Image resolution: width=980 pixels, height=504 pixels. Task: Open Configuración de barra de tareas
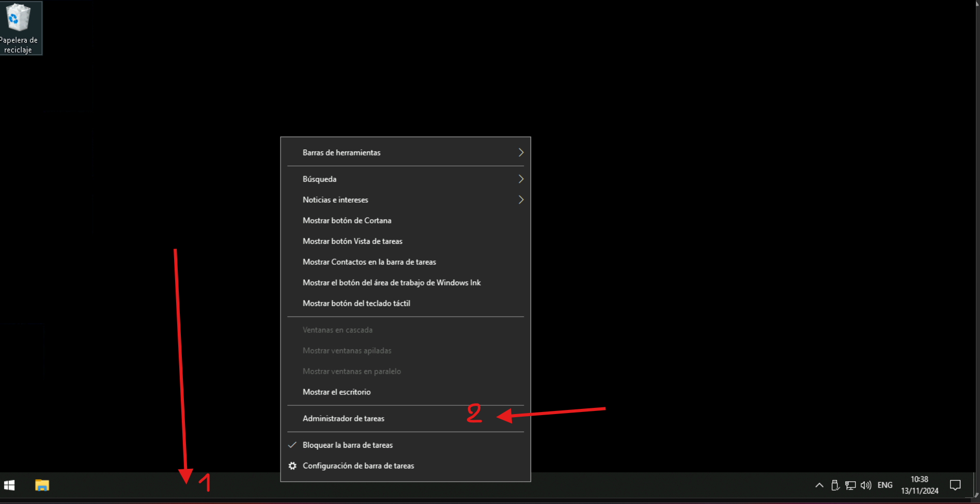click(358, 466)
